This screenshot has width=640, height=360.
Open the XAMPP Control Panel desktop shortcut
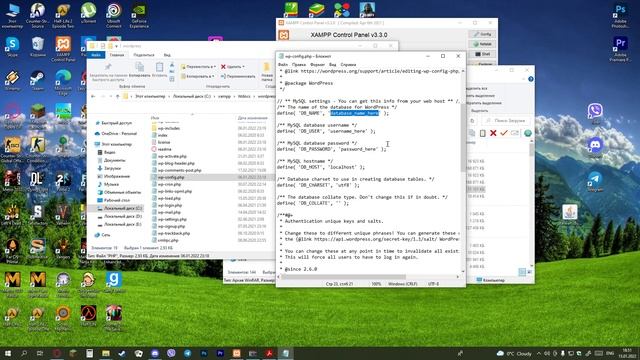click(63, 49)
